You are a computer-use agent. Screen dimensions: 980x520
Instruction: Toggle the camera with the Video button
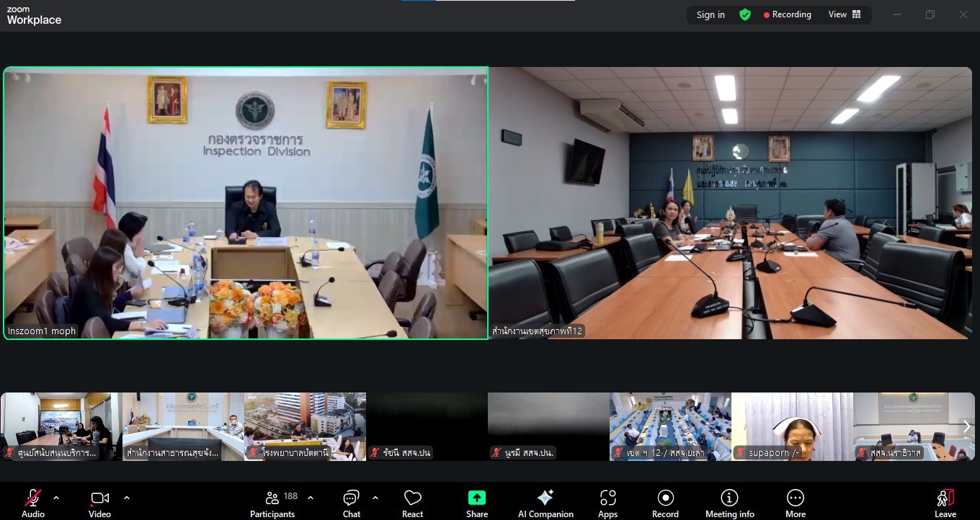click(99, 502)
